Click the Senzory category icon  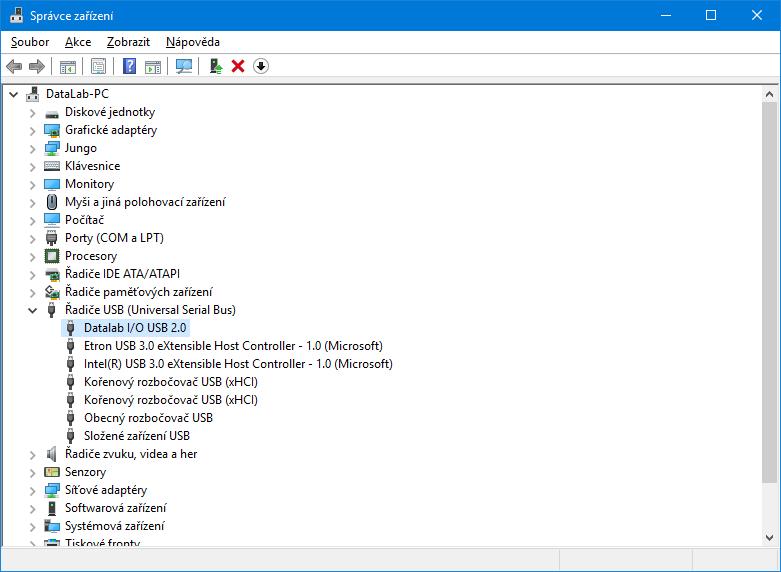coord(52,472)
